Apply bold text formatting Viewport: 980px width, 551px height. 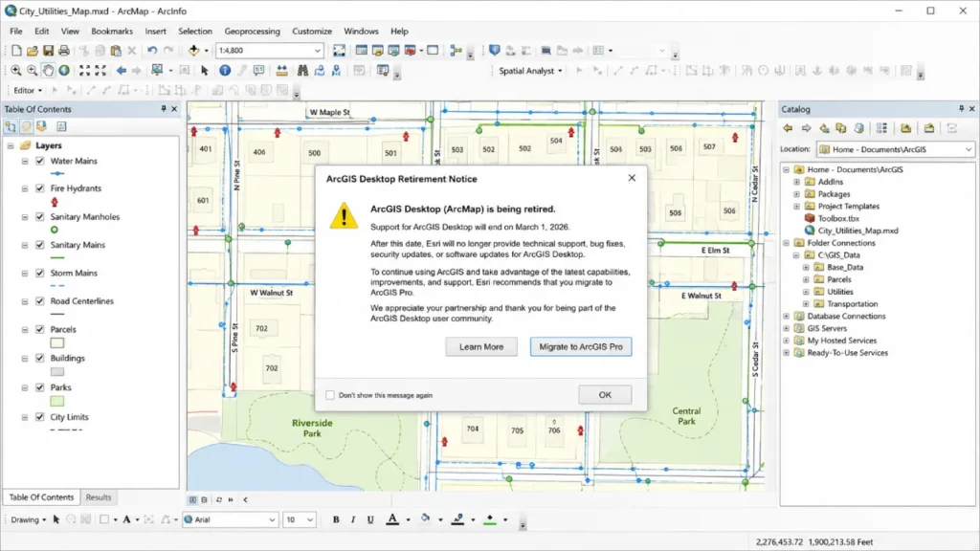336,519
